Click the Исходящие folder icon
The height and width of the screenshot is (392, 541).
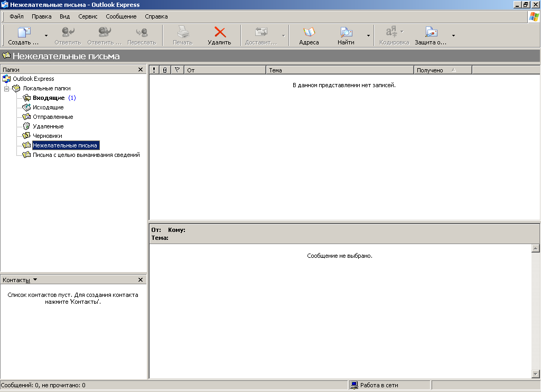(26, 107)
